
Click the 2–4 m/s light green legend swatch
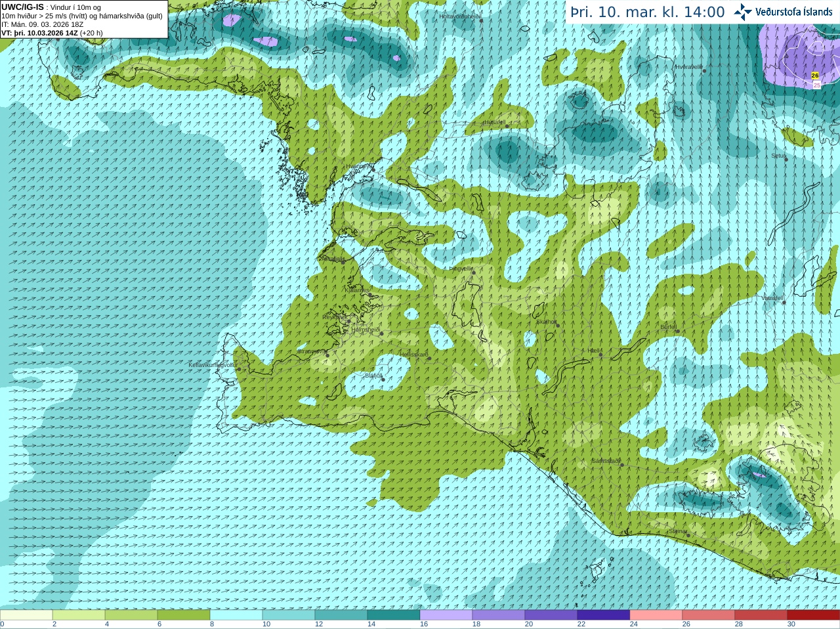(x=79, y=615)
